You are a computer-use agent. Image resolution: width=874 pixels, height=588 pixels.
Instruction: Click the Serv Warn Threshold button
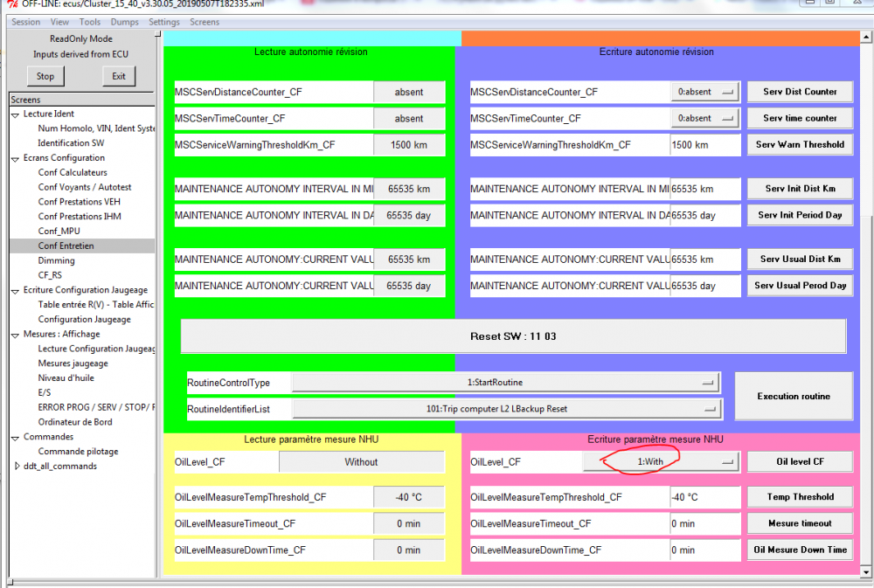800,144
